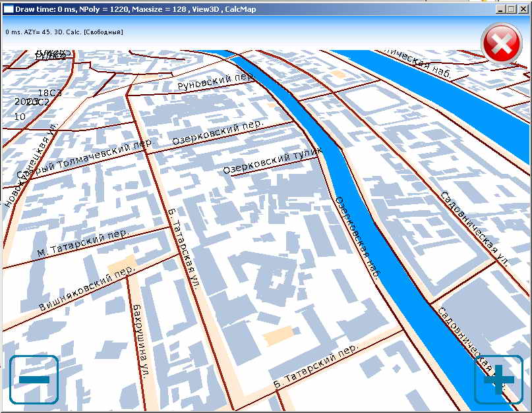Screen dimensions: 532x413
Task: Click the Озерковский пер. street label
Action: click(x=218, y=132)
